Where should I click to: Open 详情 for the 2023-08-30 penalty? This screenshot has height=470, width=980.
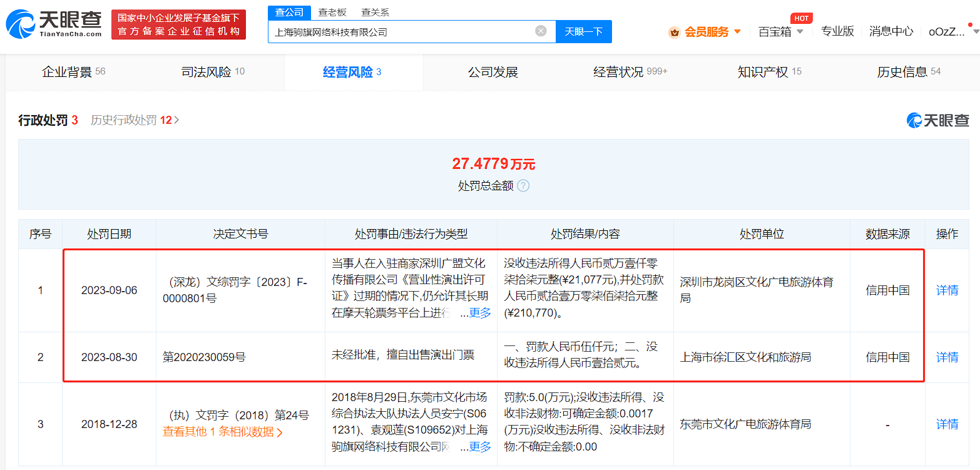[x=947, y=357]
